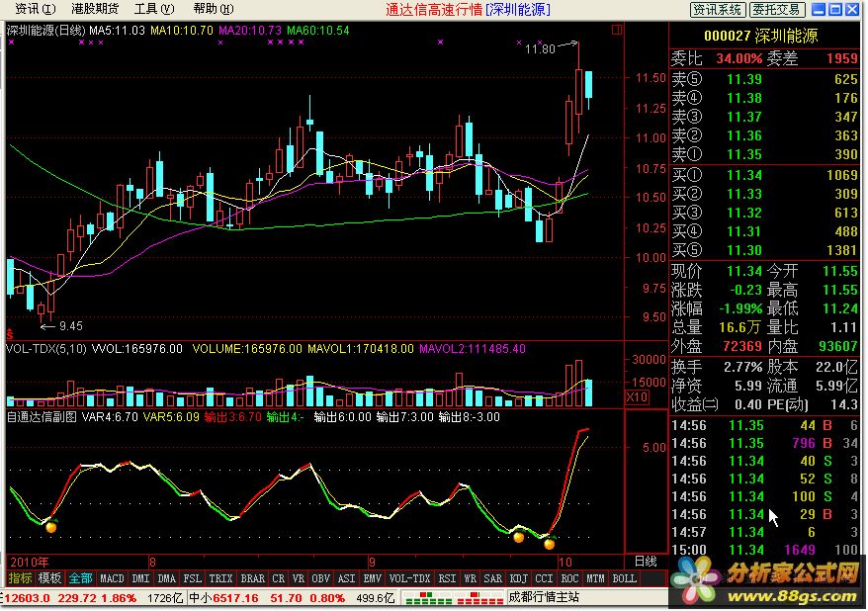This screenshot has width=868, height=611.
Task: Click the 总量 16.6万 value
Action: [739, 327]
